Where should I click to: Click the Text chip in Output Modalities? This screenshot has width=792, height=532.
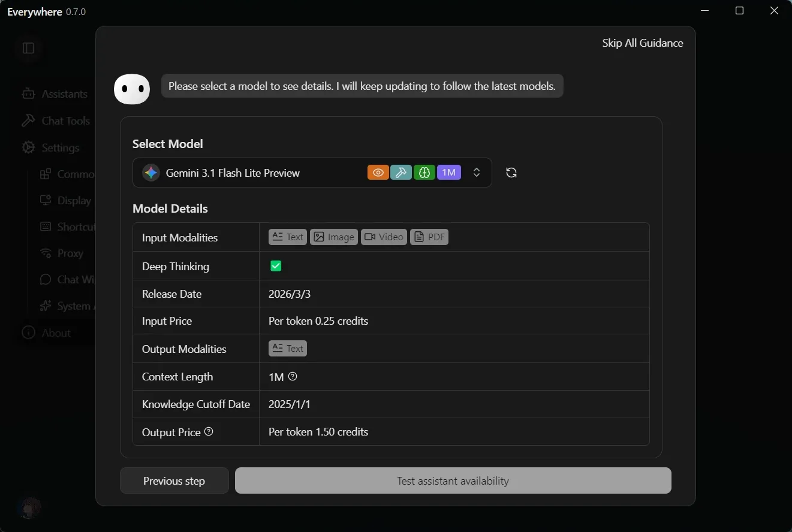(x=288, y=349)
